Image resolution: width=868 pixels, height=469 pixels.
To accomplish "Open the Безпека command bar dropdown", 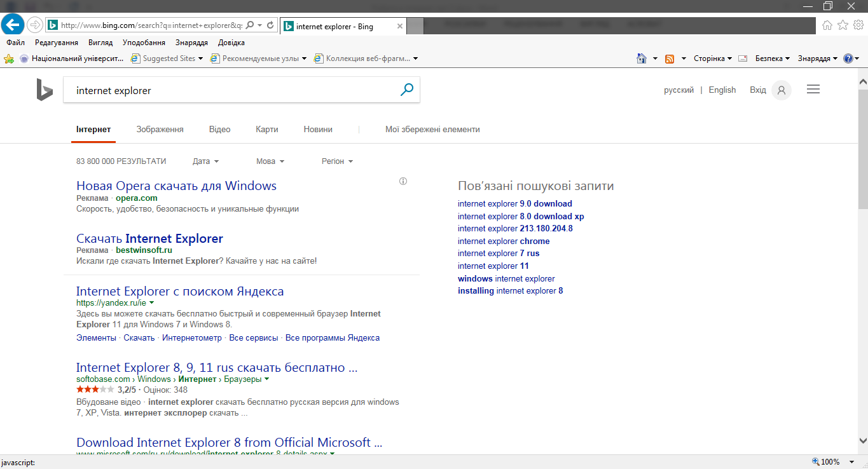I will click(773, 58).
